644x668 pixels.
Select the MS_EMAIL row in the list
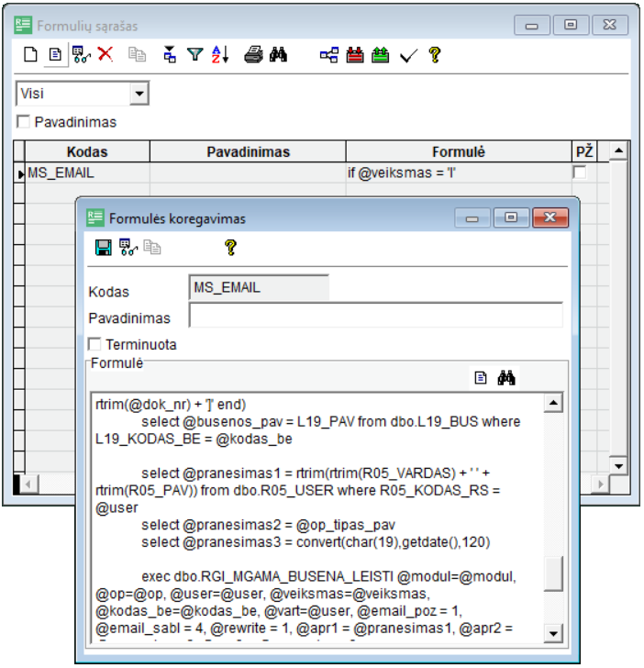click(87, 172)
